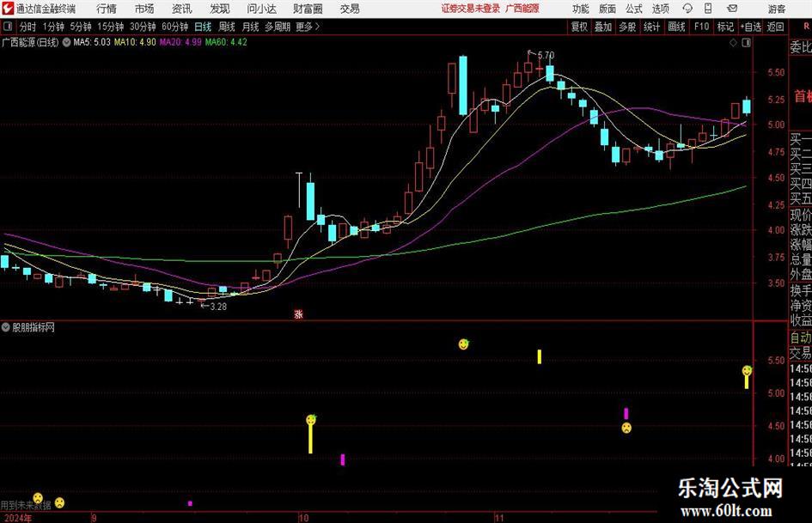The width and height of the screenshot is (812, 523).
Task: Click the MA20: 4.99 indicator value
Action: 180,42
